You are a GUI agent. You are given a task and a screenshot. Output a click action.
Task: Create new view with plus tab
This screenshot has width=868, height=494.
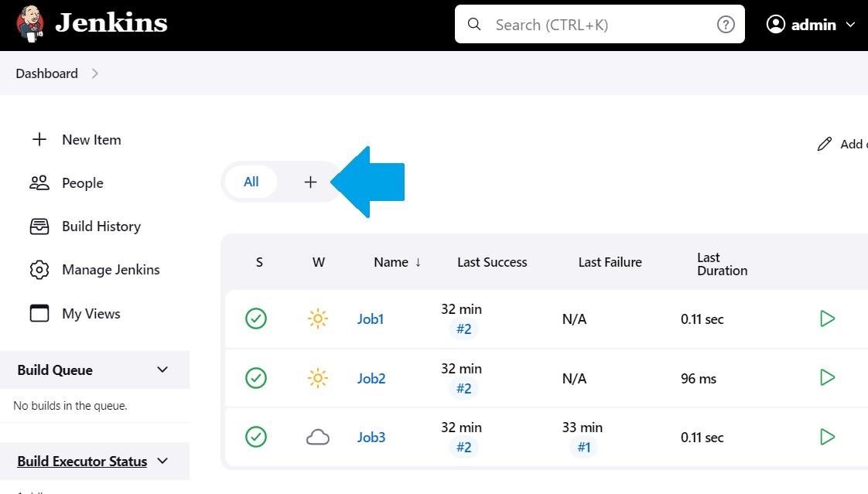[310, 182]
